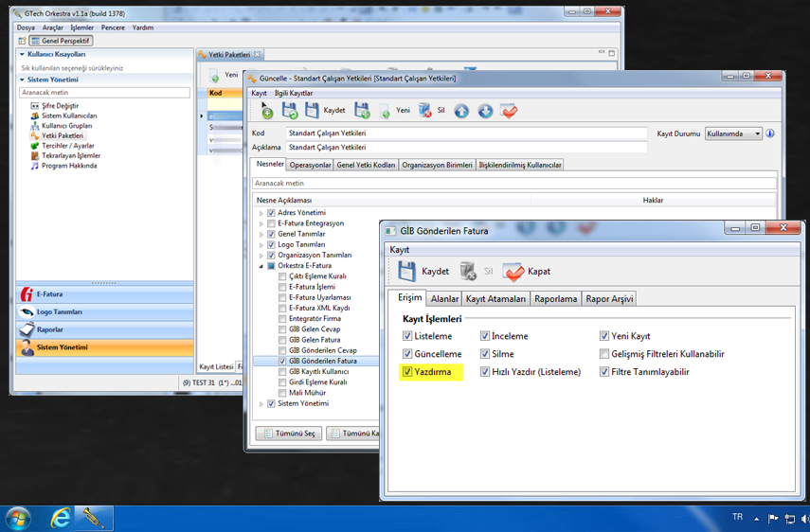The image size is (810, 532).
Task: Click the red checkmark icon in Güncelle toolbar
Action: (509, 111)
